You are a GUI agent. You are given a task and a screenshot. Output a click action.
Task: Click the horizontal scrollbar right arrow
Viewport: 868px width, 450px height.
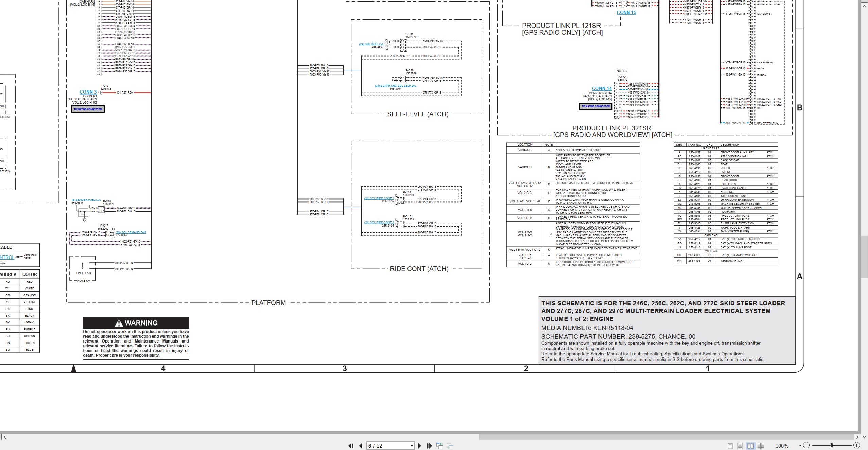(857, 437)
